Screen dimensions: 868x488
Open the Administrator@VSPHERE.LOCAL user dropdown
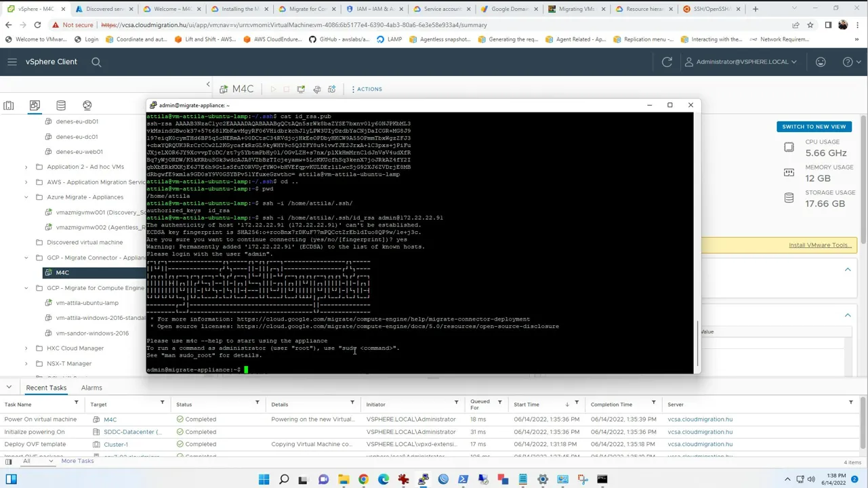pos(741,62)
